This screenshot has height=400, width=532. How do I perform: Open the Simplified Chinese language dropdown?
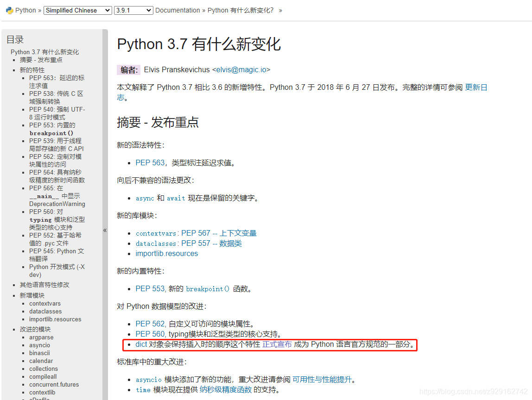pos(78,11)
